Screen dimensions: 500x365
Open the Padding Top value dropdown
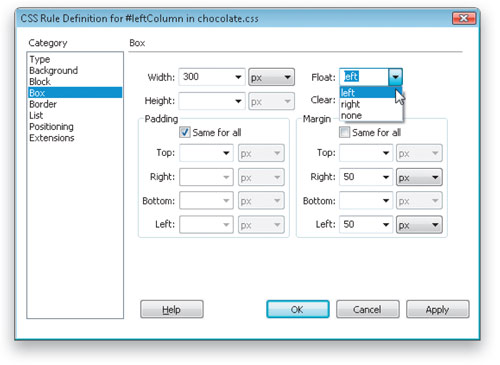[226, 153]
